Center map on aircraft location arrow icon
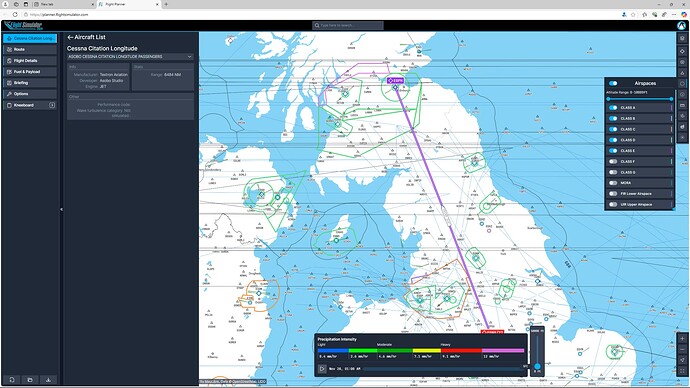 tap(682, 360)
